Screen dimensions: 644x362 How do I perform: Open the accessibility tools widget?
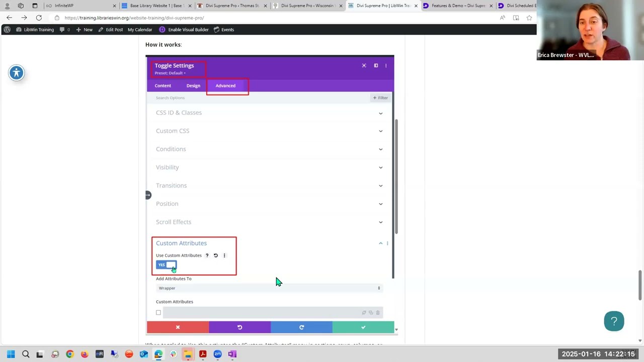point(17,73)
